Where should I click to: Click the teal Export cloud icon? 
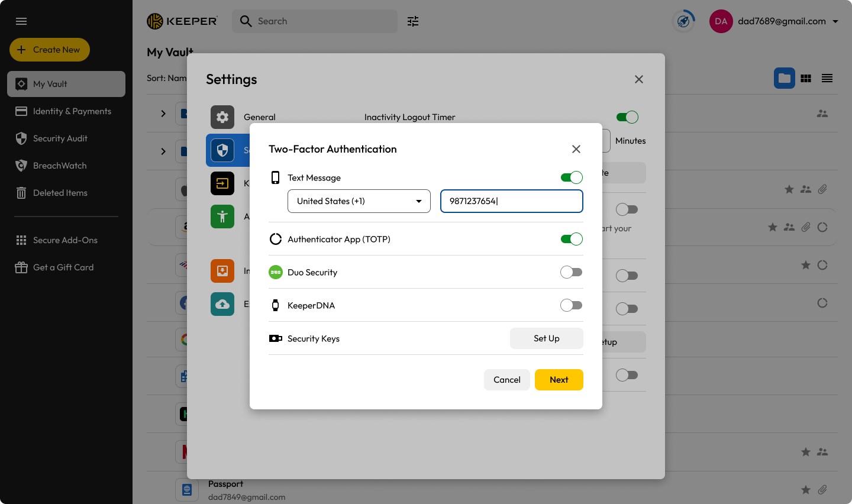pos(222,303)
